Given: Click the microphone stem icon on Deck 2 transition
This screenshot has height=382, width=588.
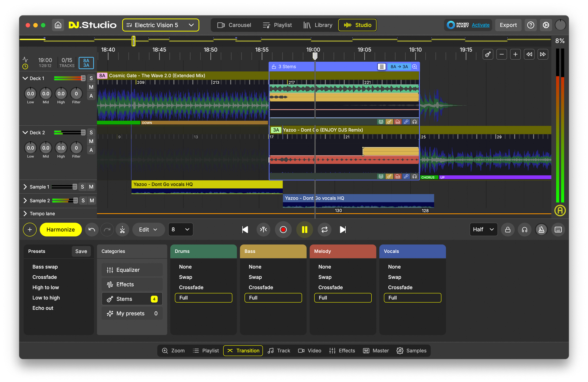Looking at the screenshot, I should point(406,176).
